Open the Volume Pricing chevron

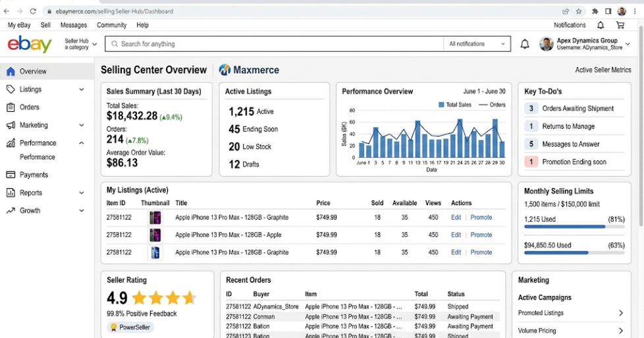620,331
